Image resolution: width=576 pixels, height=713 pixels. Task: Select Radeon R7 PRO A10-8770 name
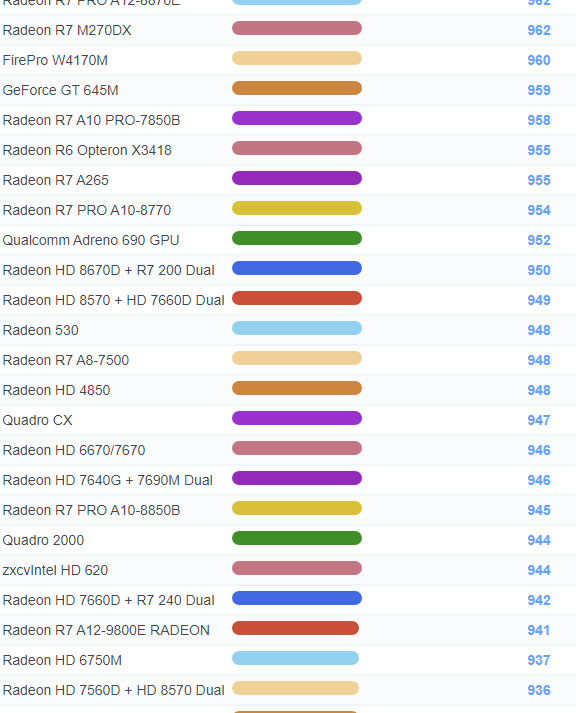[87, 210]
